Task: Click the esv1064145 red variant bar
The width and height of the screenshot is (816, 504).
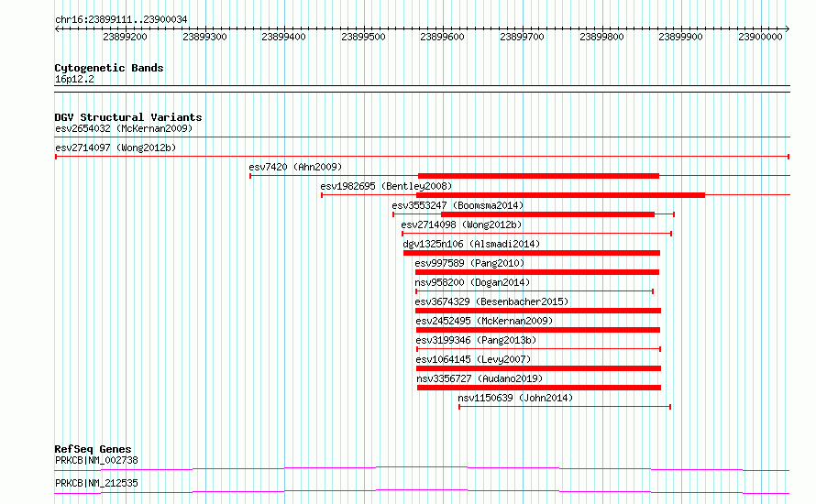Action: [x=538, y=368]
